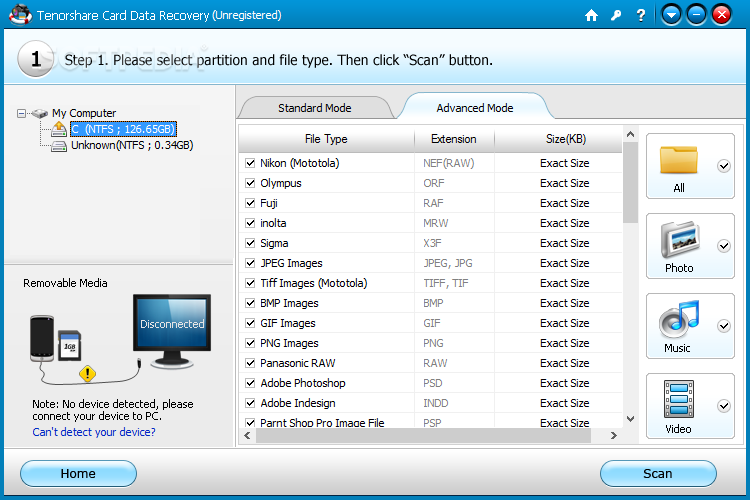The width and height of the screenshot is (750, 500).
Task: Minimize the Tenorshare window
Action: tap(697, 15)
